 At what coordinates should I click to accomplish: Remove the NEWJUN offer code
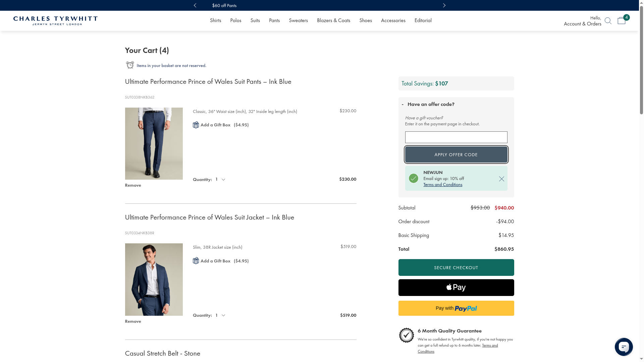501,179
